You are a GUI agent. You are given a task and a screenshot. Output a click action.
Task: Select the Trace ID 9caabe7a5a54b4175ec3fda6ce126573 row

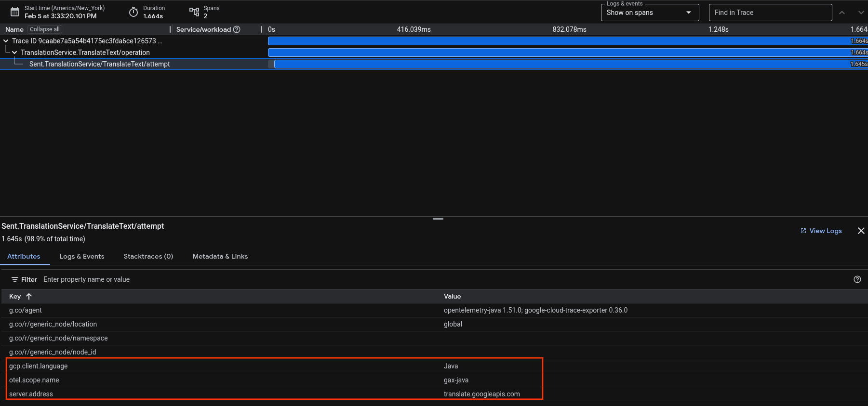[87, 41]
